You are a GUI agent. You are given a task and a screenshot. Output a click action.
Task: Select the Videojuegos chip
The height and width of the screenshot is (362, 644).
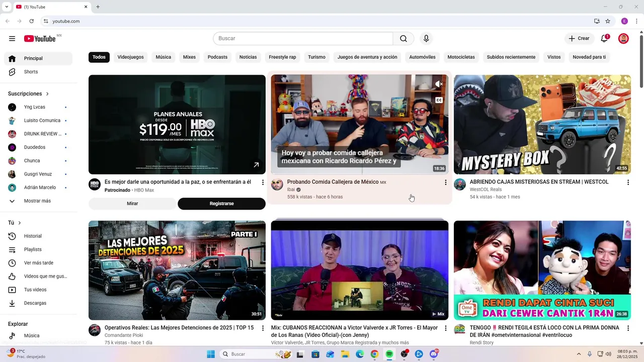131,57
